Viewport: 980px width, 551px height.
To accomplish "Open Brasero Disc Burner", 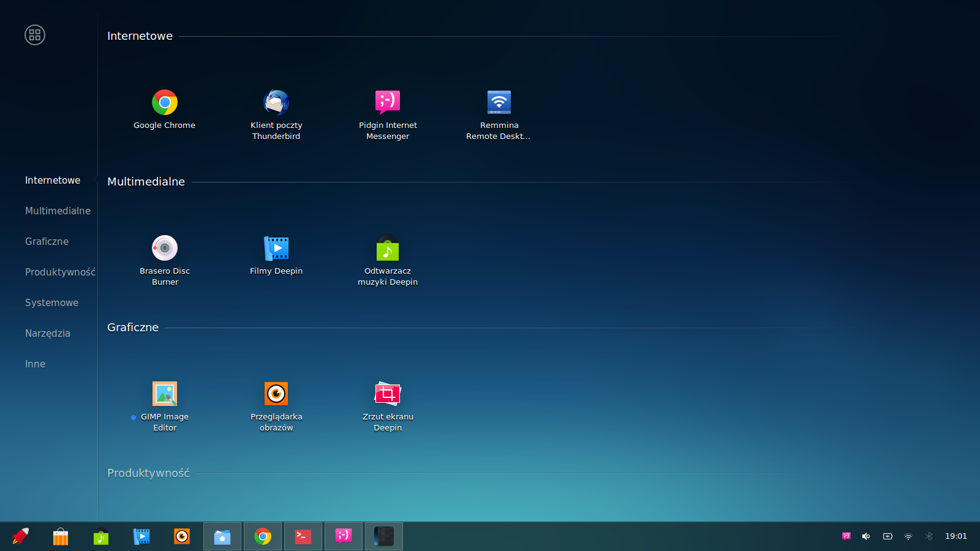I will [165, 248].
